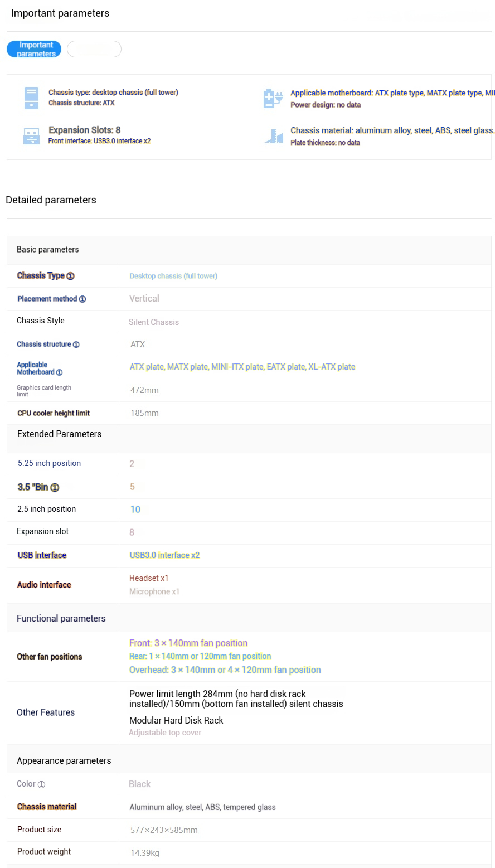Image resolution: width=495 pixels, height=868 pixels.
Task: Click the Rear fan position link
Action: 200,656
